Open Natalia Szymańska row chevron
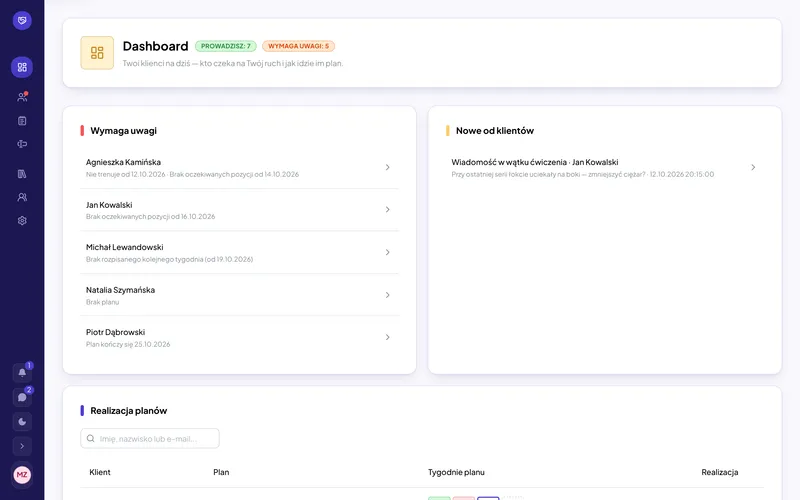 coord(388,295)
